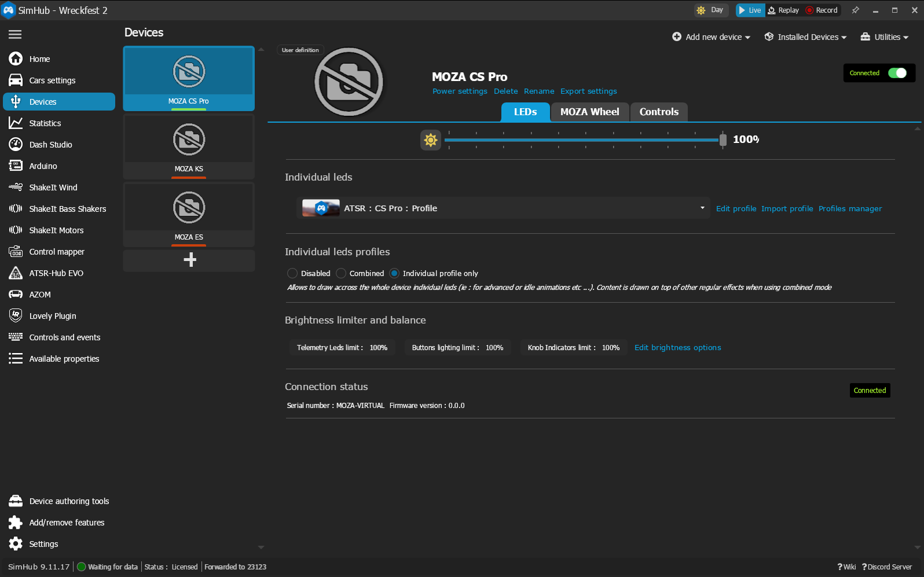Click the ShakeIt Motors vibration icon
Image resolution: width=924 pixels, height=577 pixels.
tap(16, 230)
